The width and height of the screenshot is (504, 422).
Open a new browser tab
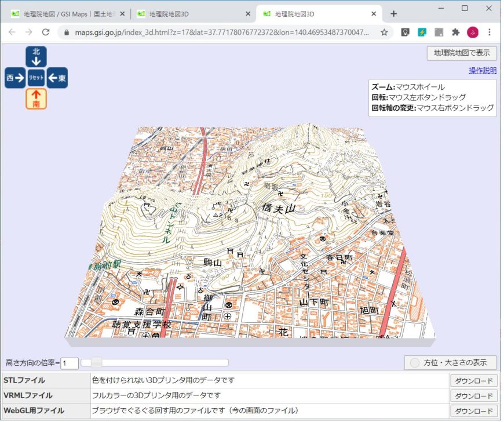point(393,13)
